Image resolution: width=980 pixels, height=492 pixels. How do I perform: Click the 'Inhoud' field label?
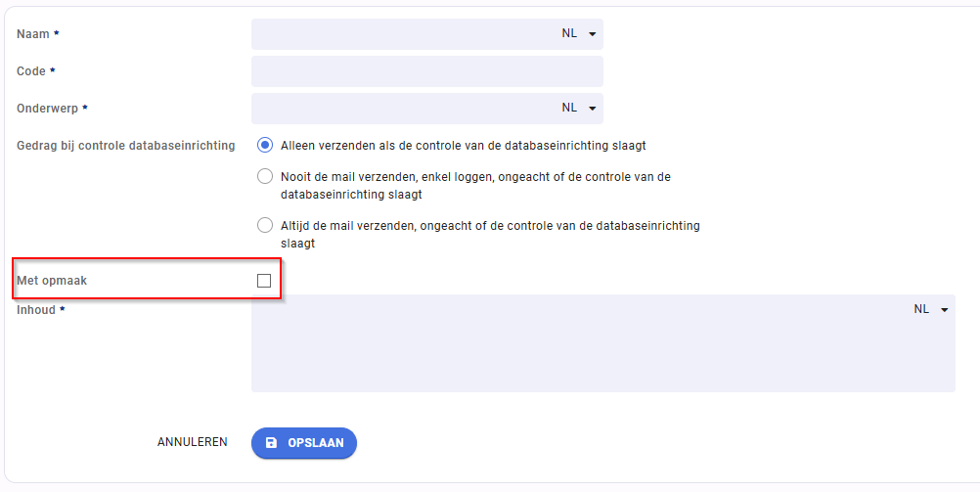(x=36, y=309)
